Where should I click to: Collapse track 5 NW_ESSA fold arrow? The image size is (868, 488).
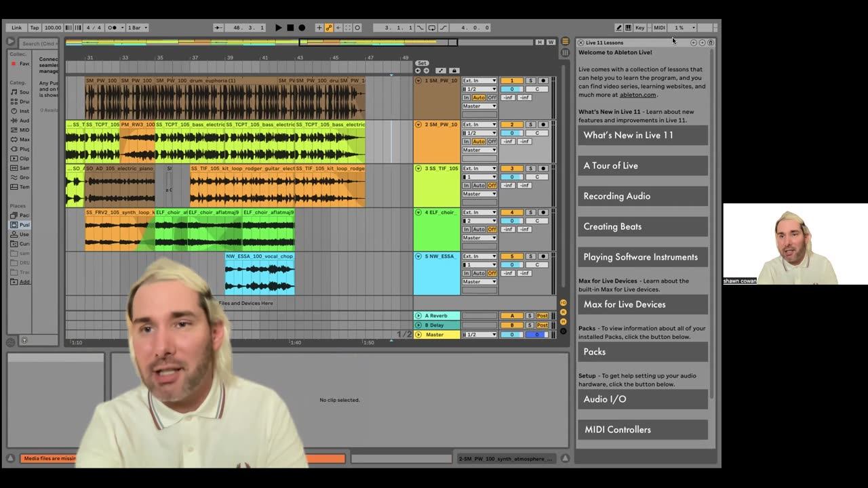[418, 257]
